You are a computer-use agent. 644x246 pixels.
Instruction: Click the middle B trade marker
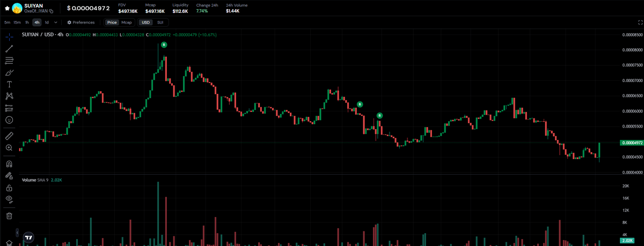point(360,104)
